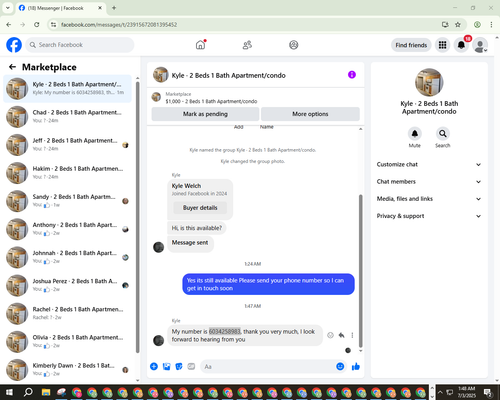Expand Privacy & support section
Screen dimensions: 500x400
coord(429,216)
